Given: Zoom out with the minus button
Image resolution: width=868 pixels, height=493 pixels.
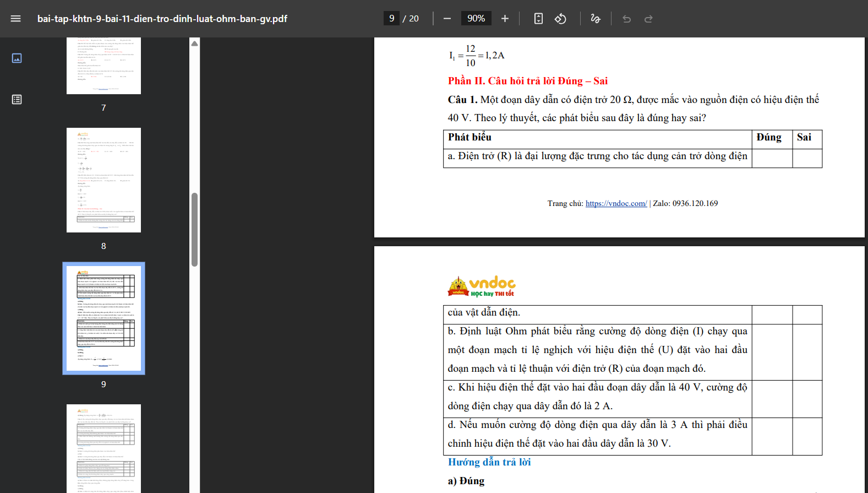Looking at the screenshot, I should point(447,19).
